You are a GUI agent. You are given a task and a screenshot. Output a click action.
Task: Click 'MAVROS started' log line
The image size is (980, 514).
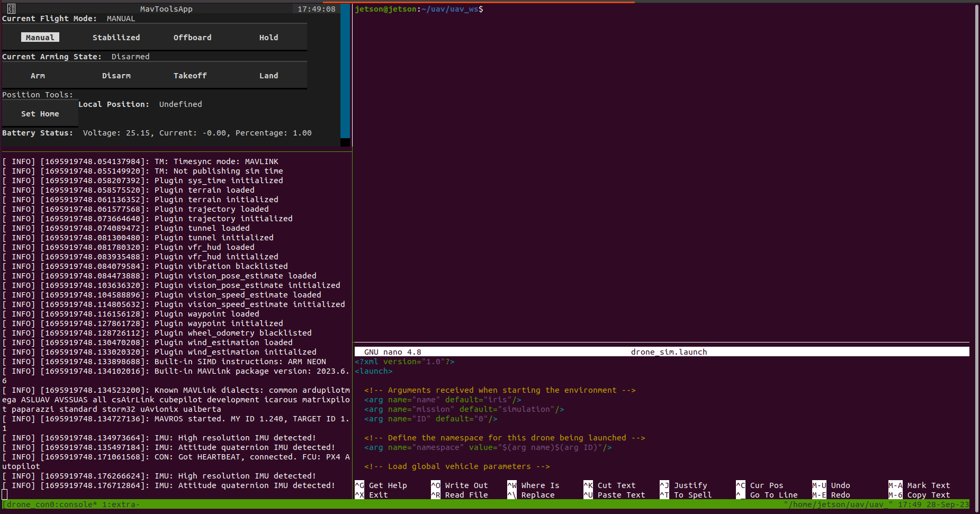coord(176,423)
